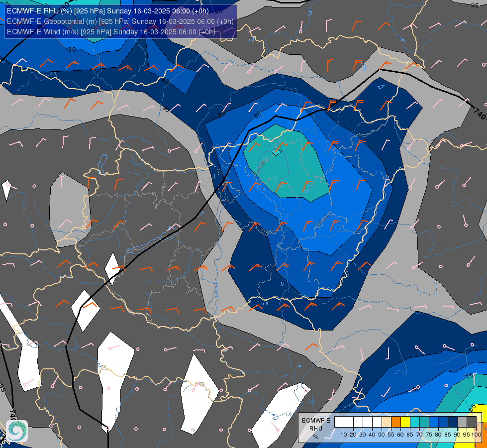This screenshot has width=487, height=448.
Task: Pick the bright cyan 65-70 legend swatch
Action: click(x=415, y=422)
